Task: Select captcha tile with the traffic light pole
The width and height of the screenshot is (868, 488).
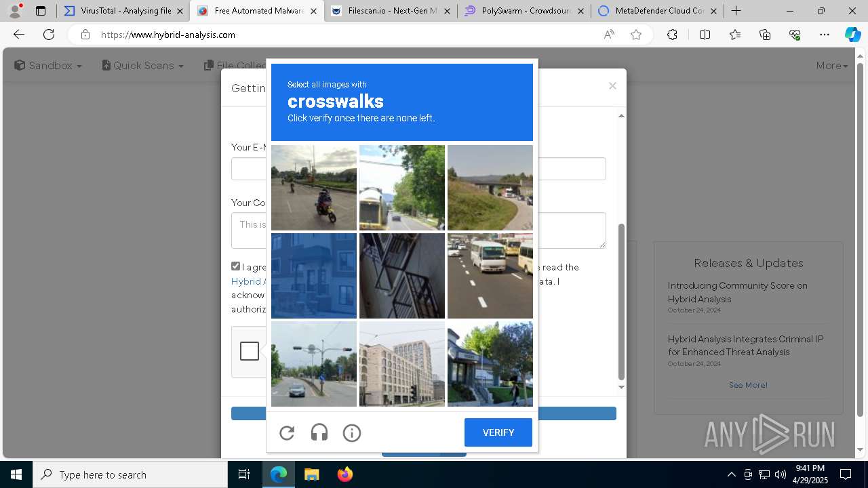Action: (314, 364)
